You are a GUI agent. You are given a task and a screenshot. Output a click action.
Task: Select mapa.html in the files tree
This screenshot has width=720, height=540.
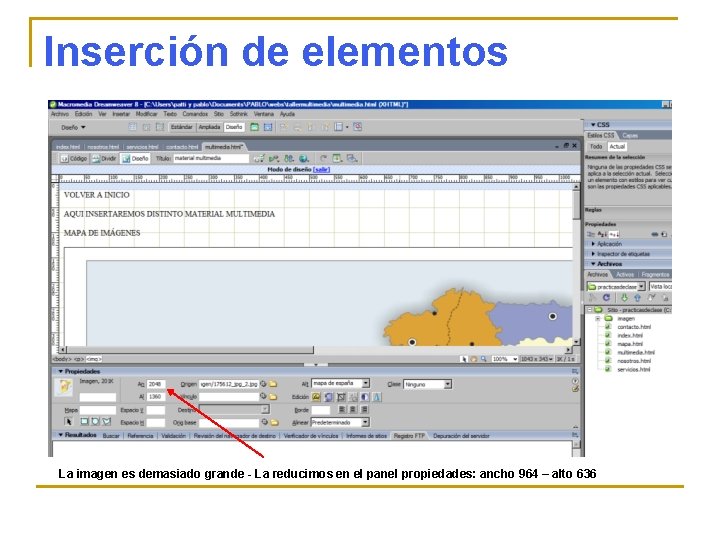pos(630,344)
